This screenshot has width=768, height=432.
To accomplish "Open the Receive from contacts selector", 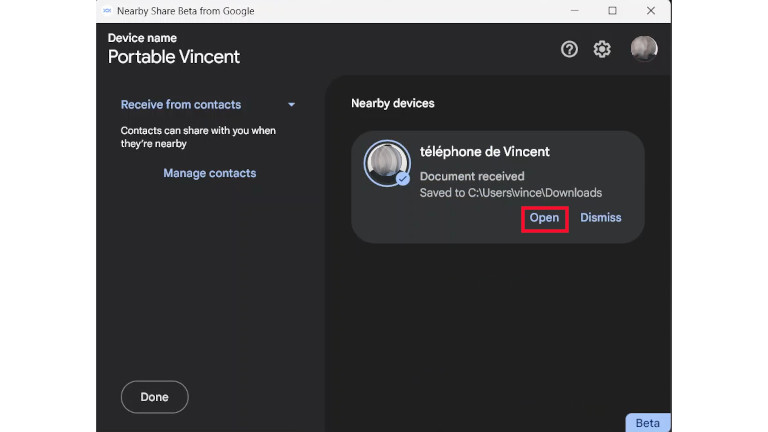I will coord(181,105).
